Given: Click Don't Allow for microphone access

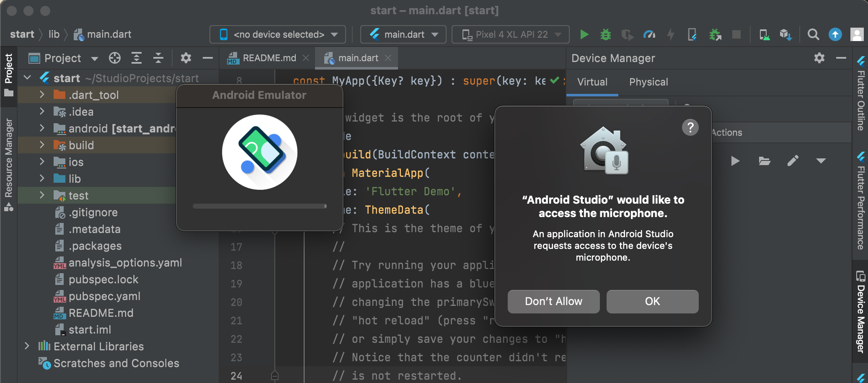Looking at the screenshot, I should (x=554, y=302).
